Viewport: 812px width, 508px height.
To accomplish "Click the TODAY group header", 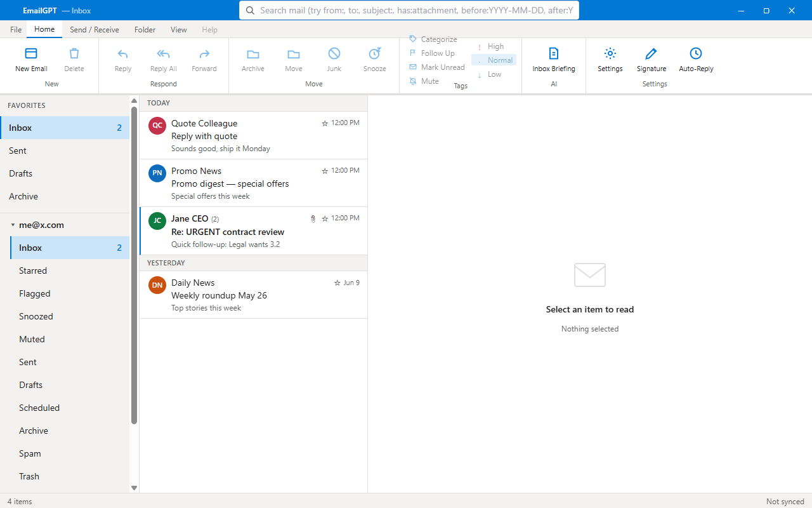I will click(x=253, y=103).
